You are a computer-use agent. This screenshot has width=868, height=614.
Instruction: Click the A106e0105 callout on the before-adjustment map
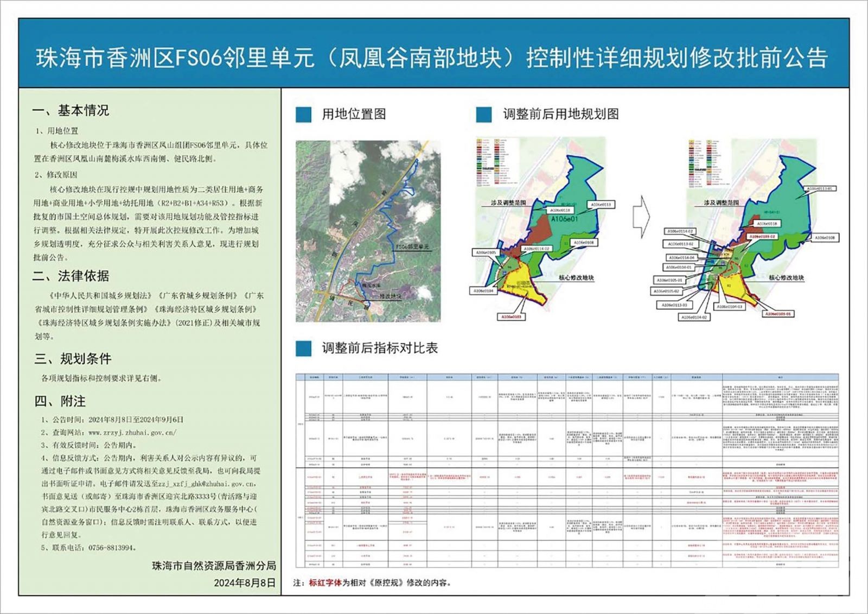tap(486, 252)
